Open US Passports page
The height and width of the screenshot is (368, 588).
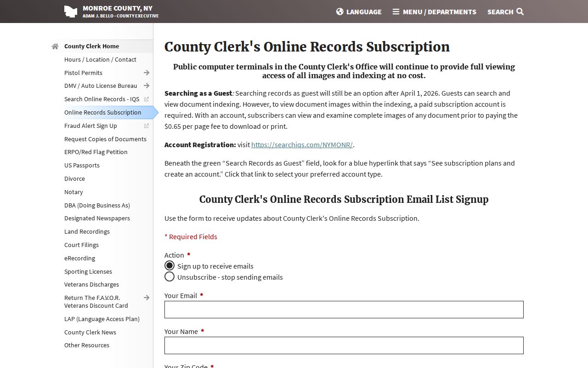(x=82, y=165)
